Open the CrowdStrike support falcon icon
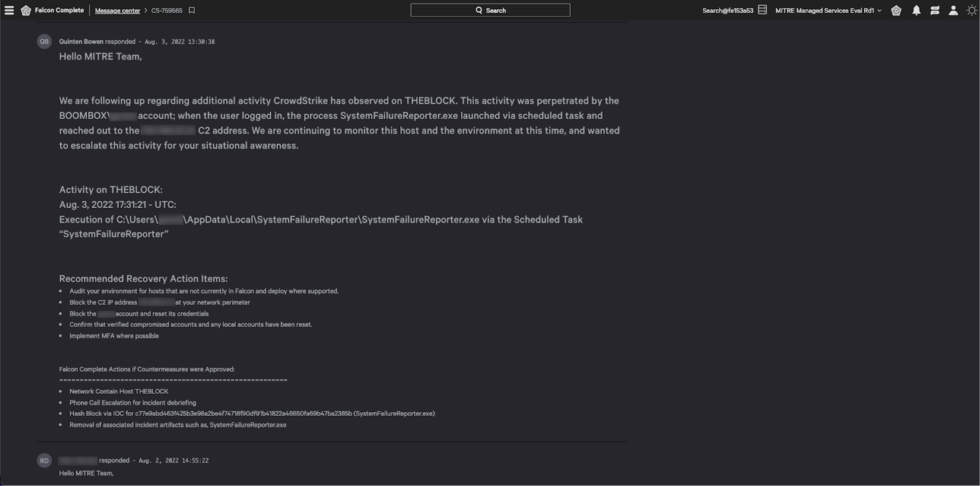980x486 pixels. (x=896, y=10)
